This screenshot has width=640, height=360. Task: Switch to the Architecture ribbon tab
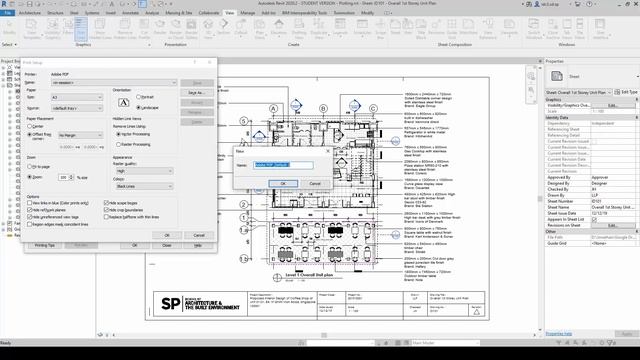[30, 13]
